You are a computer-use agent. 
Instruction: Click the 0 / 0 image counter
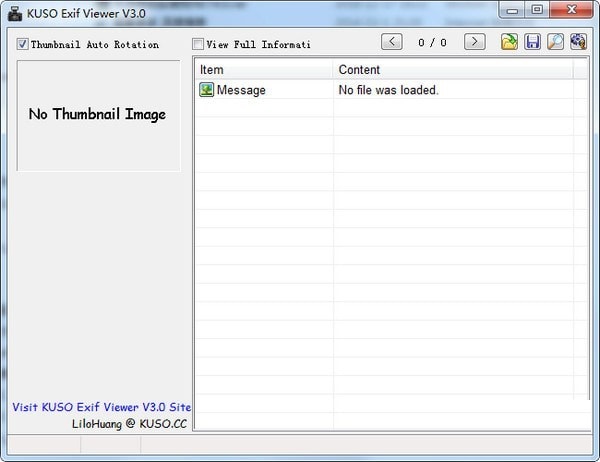pos(433,42)
